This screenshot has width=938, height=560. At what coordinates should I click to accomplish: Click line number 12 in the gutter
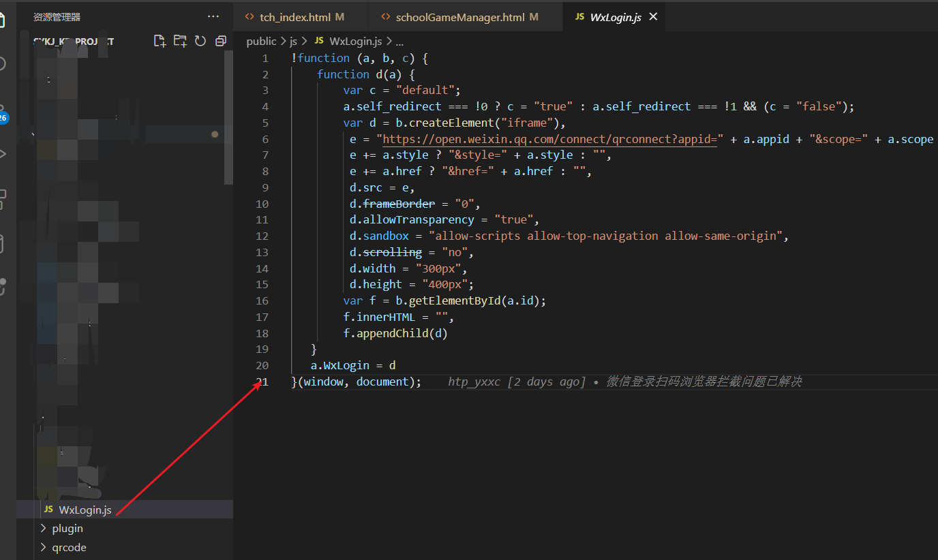[x=262, y=236]
